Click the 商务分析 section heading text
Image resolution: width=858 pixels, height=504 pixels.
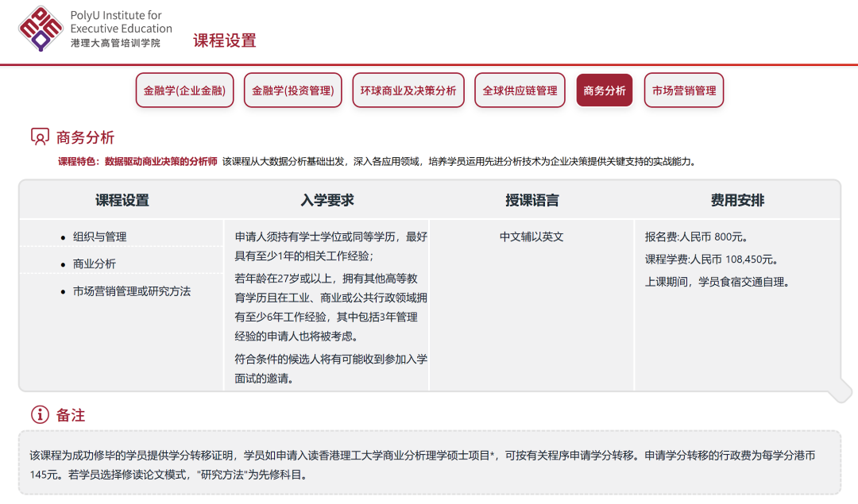pos(85,137)
